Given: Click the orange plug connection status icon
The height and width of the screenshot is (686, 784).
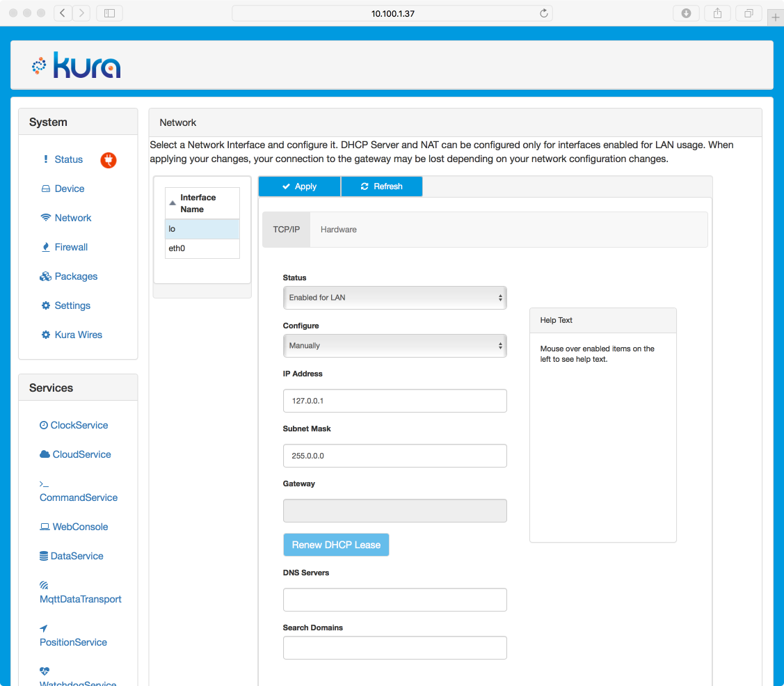Looking at the screenshot, I should point(109,160).
